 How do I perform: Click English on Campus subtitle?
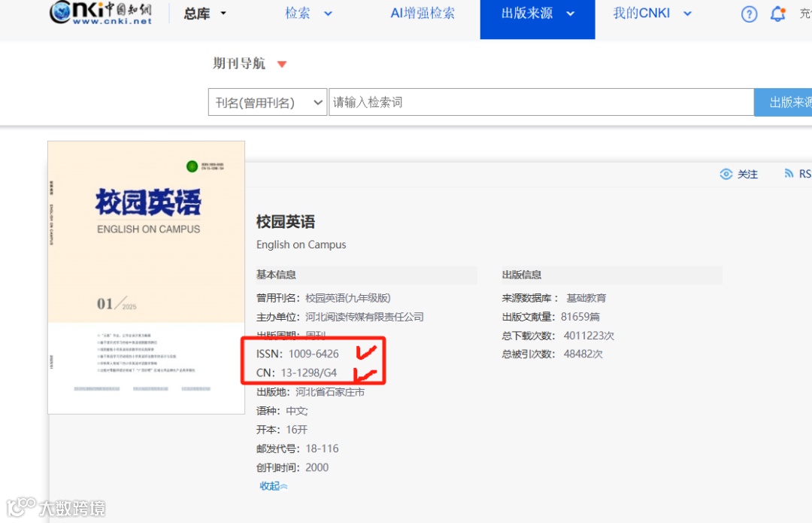point(301,245)
